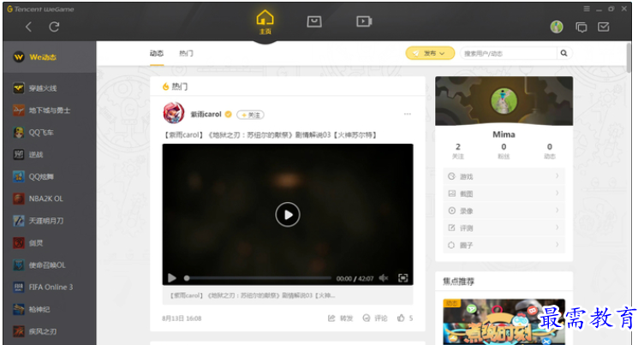Image resolution: width=644 pixels, height=345 pixels.
Task: Expand the 圈子 row in profile
Action: click(504, 245)
